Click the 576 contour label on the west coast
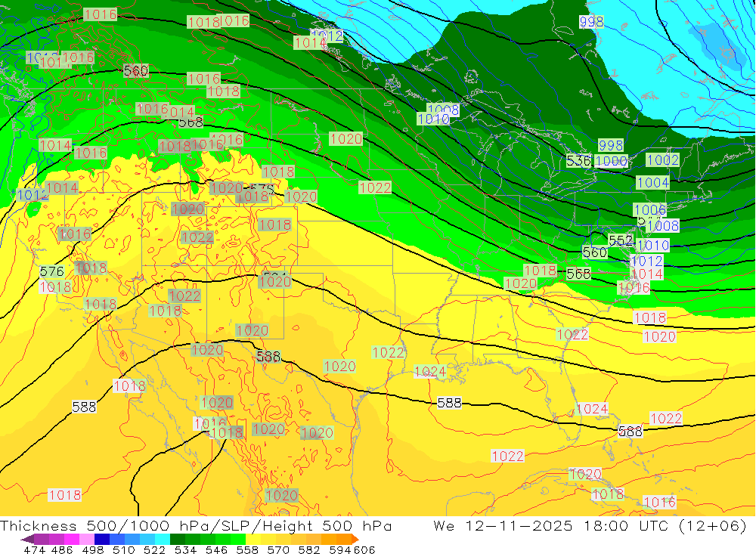This screenshot has width=756, height=554. 51,272
